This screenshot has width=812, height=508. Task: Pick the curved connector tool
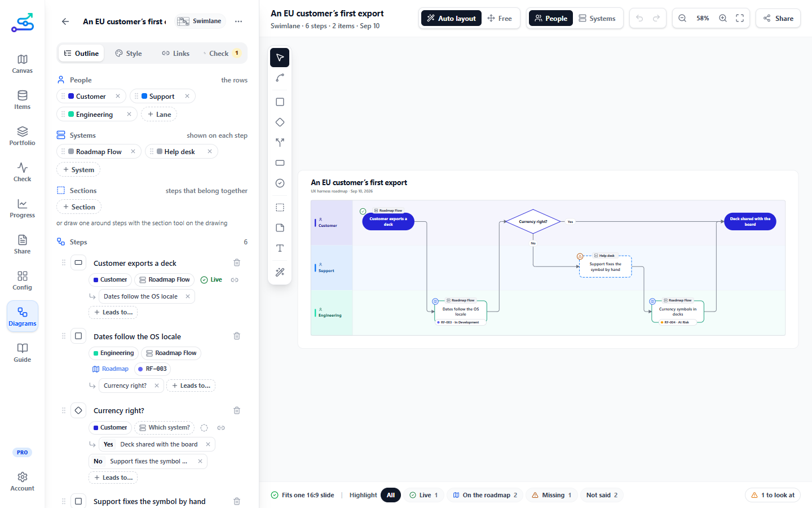tap(280, 78)
